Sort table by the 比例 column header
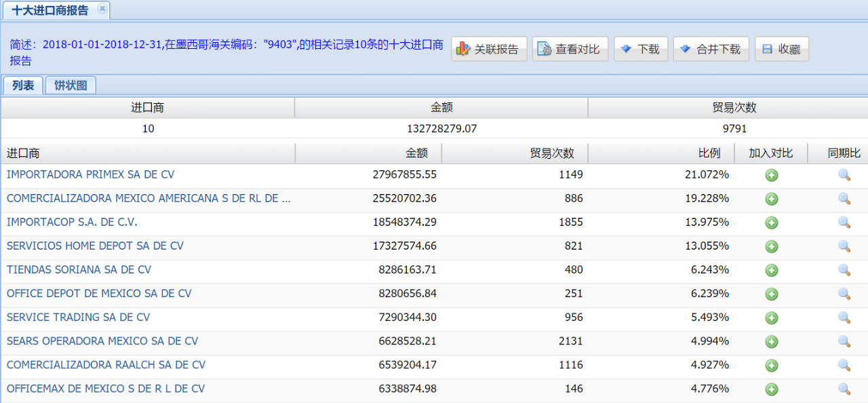 (x=709, y=153)
